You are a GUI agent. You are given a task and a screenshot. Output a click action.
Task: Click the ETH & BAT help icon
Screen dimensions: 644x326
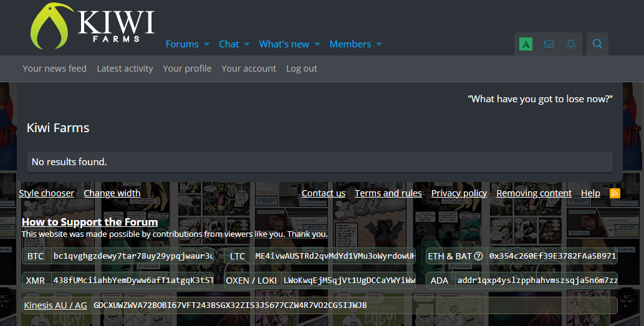click(x=478, y=256)
